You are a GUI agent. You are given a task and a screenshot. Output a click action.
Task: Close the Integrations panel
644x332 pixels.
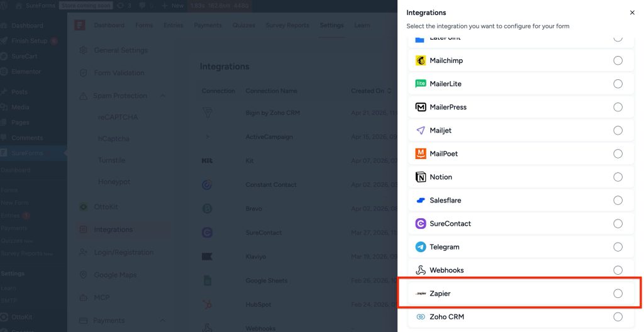coord(632,13)
